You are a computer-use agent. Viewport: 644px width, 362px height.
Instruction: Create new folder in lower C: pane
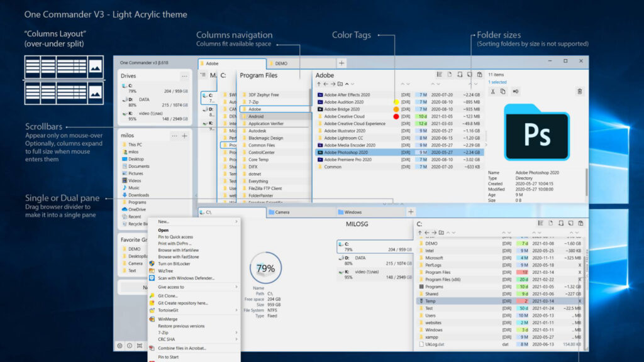(441, 233)
